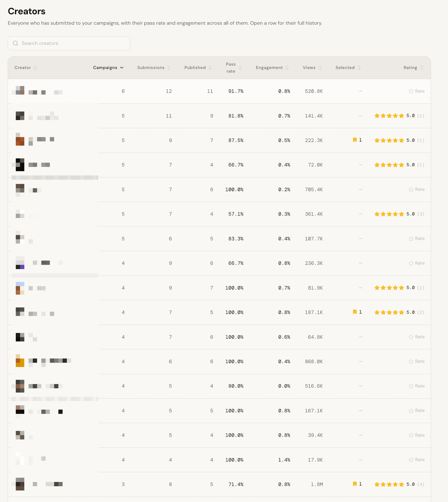Click the 81.8% pass rate cell
This screenshot has height=502, width=448.
[x=236, y=116]
